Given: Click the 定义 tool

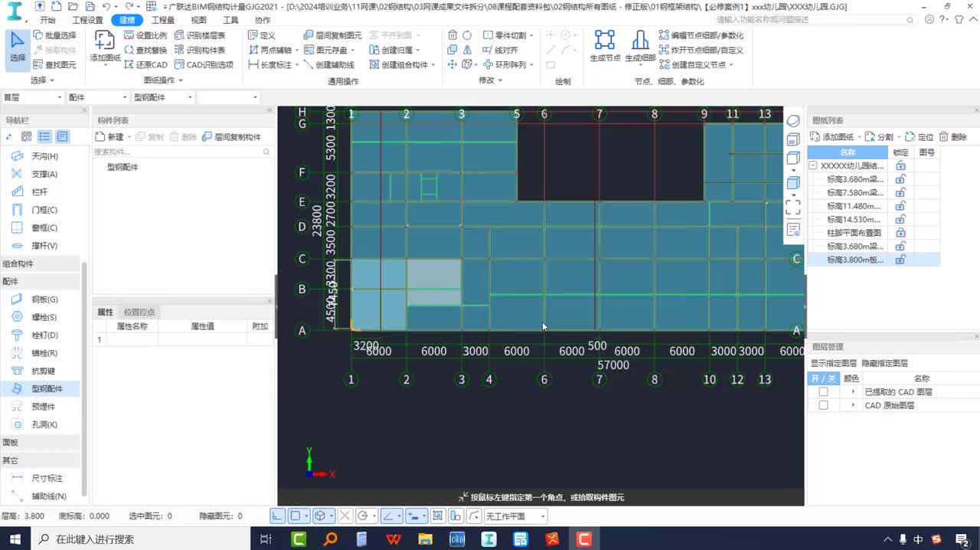Looking at the screenshot, I should 262,35.
